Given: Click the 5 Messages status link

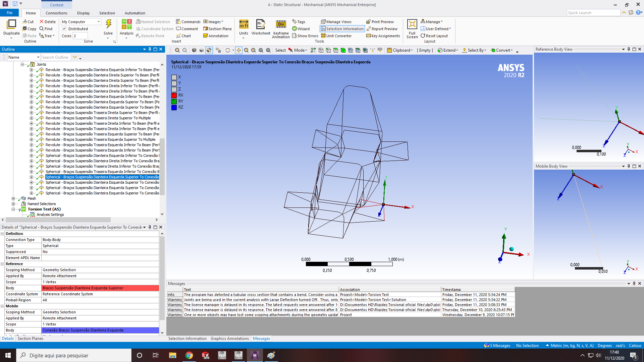Looking at the screenshot, I should click(497, 346).
